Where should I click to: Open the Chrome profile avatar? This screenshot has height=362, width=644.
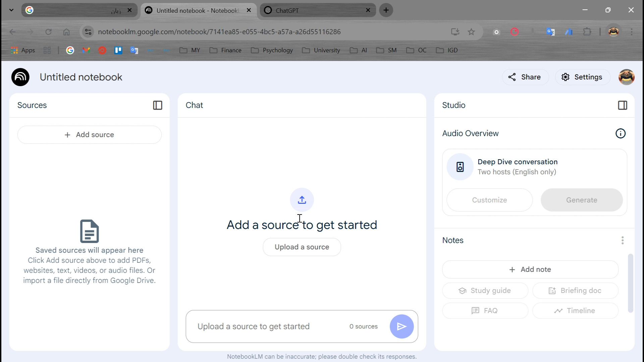(x=613, y=32)
